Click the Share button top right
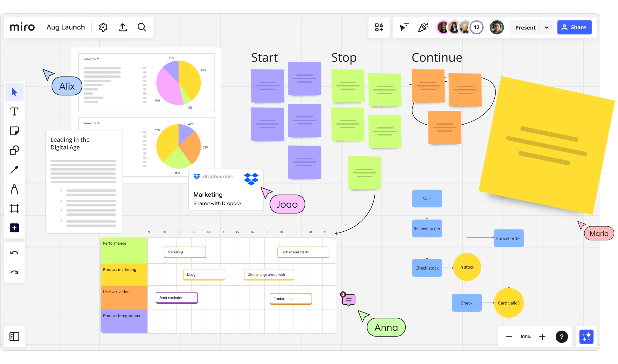 tap(574, 27)
